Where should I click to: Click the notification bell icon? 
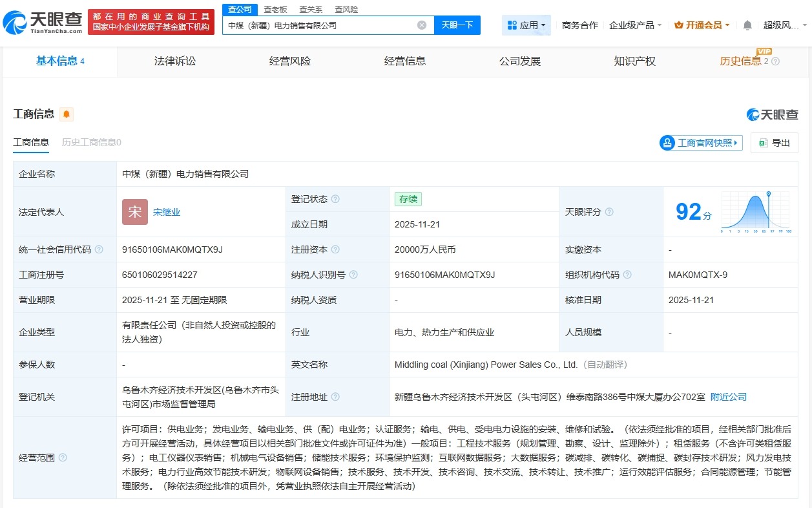point(746,24)
